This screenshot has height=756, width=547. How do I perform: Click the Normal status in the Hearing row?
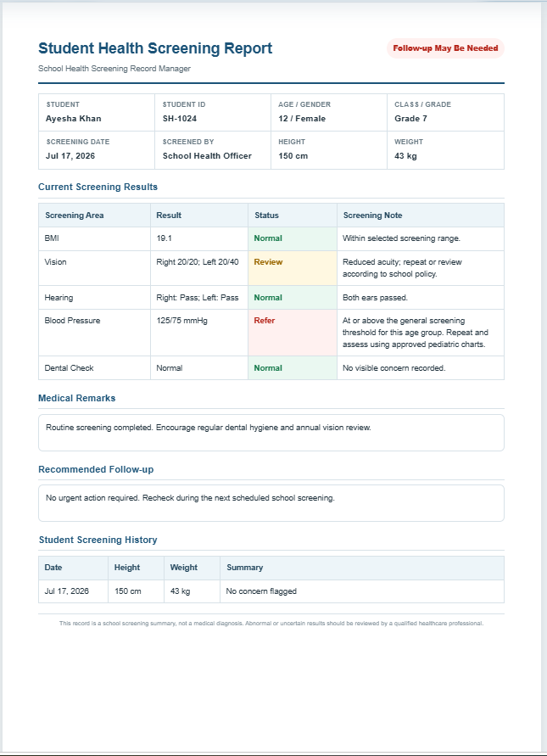[x=293, y=298]
